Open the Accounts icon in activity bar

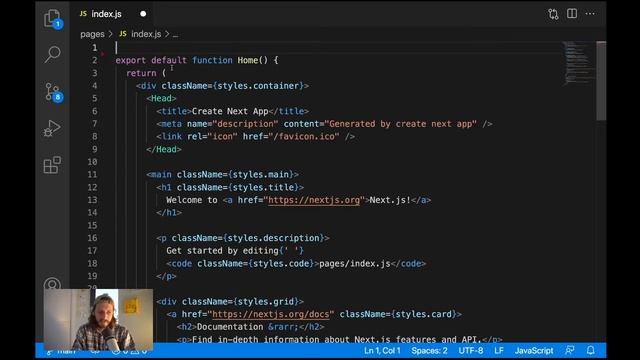click(52, 284)
